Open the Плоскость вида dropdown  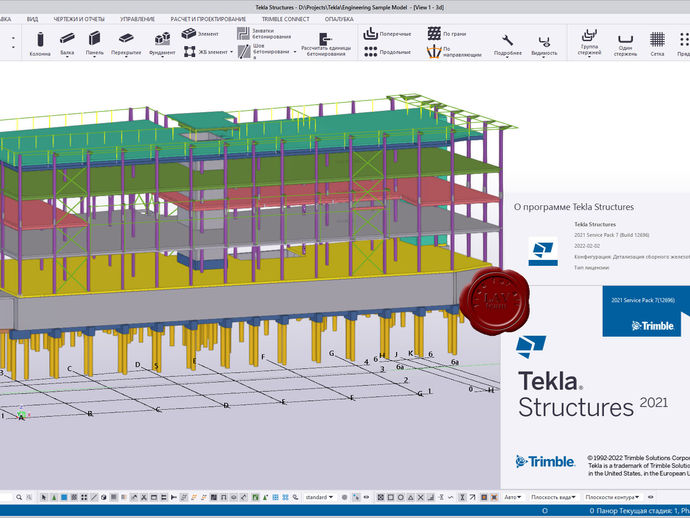[x=553, y=497]
